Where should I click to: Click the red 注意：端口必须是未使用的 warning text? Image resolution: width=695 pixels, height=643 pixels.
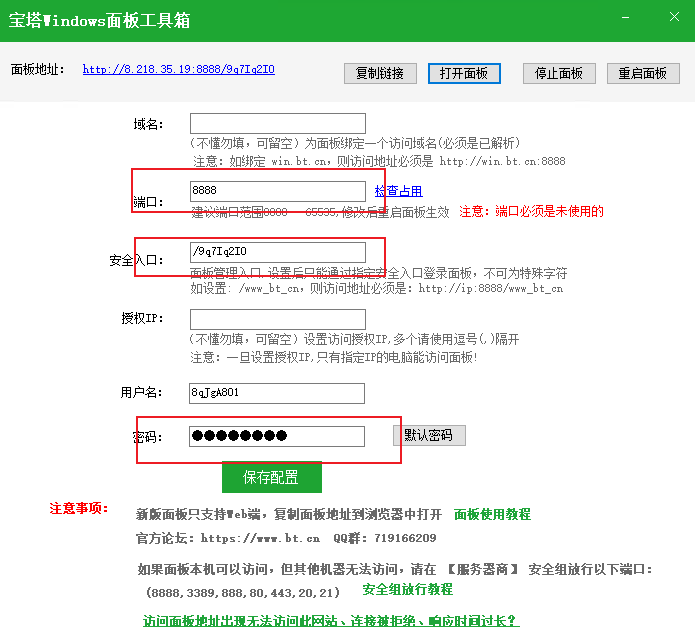pyautogui.click(x=531, y=211)
